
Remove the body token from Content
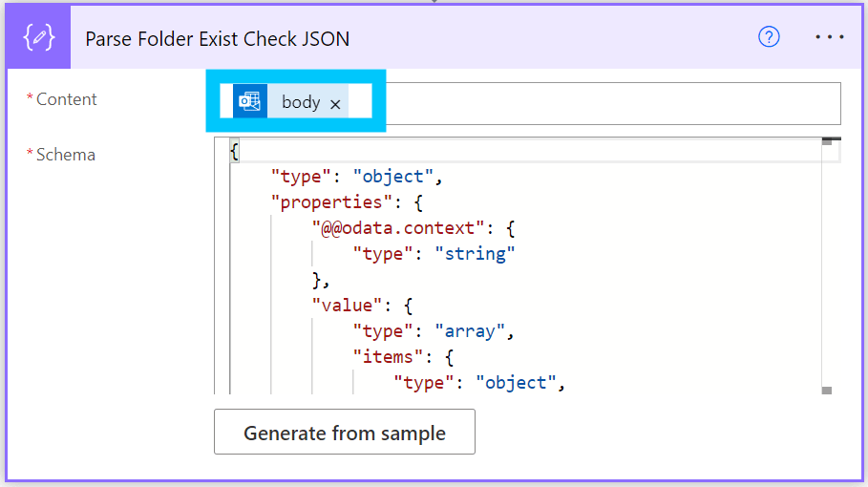pos(335,103)
